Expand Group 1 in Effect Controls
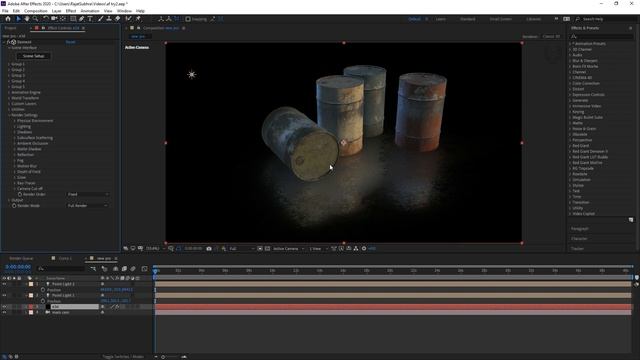The height and width of the screenshot is (360, 640). point(9,64)
